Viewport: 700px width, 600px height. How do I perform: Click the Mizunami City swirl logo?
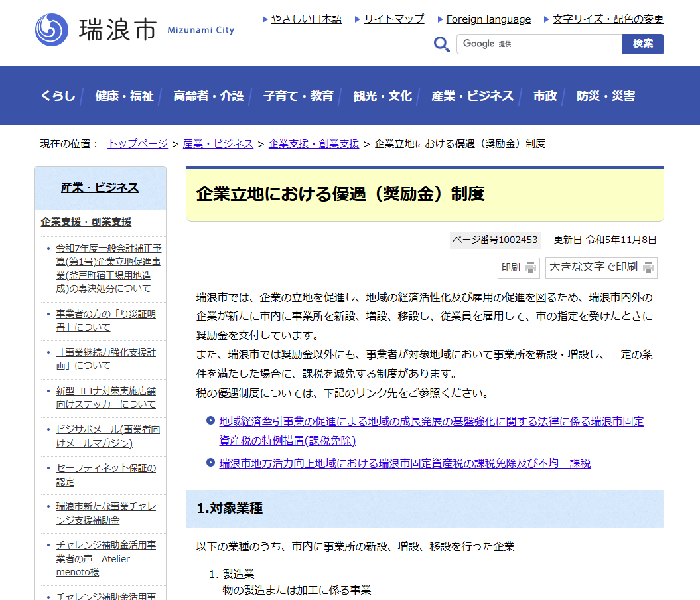(x=52, y=30)
